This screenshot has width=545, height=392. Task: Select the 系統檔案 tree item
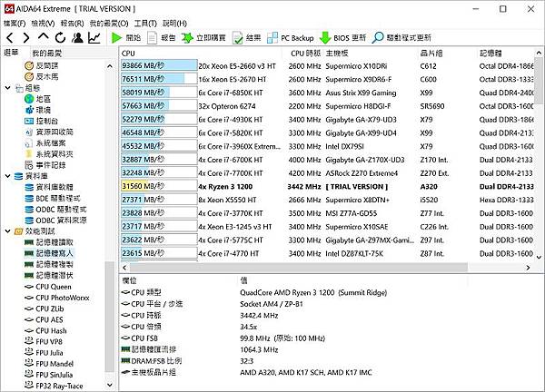(x=45, y=143)
